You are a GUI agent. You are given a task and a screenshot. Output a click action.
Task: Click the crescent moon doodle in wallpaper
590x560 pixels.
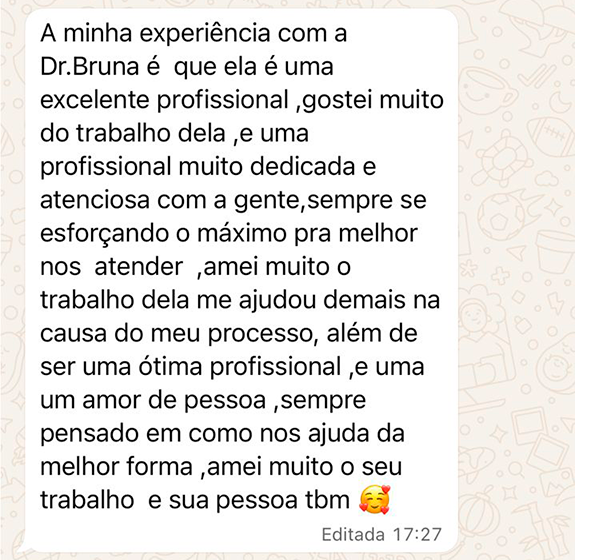(x=561, y=102)
